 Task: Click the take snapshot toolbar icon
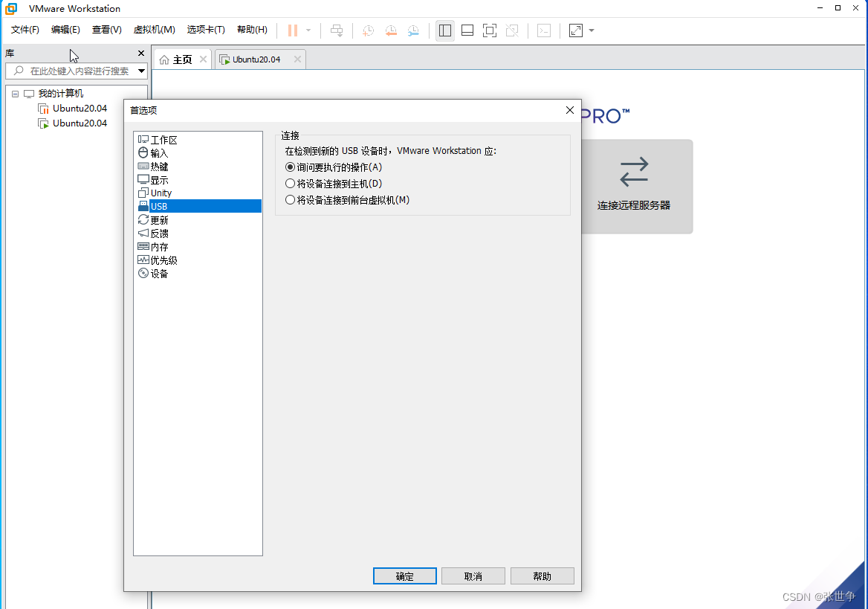point(368,30)
